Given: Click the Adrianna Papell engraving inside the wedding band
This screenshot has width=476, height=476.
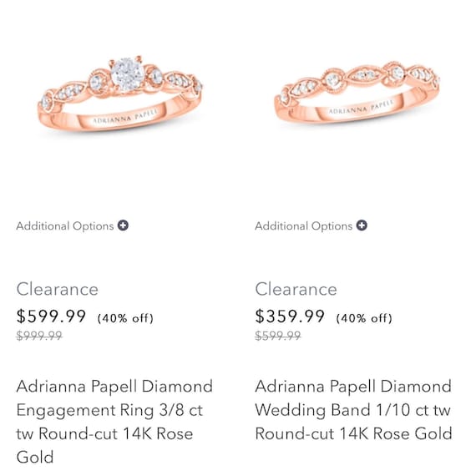Looking at the screenshot, I should click(x=362, y=107).
